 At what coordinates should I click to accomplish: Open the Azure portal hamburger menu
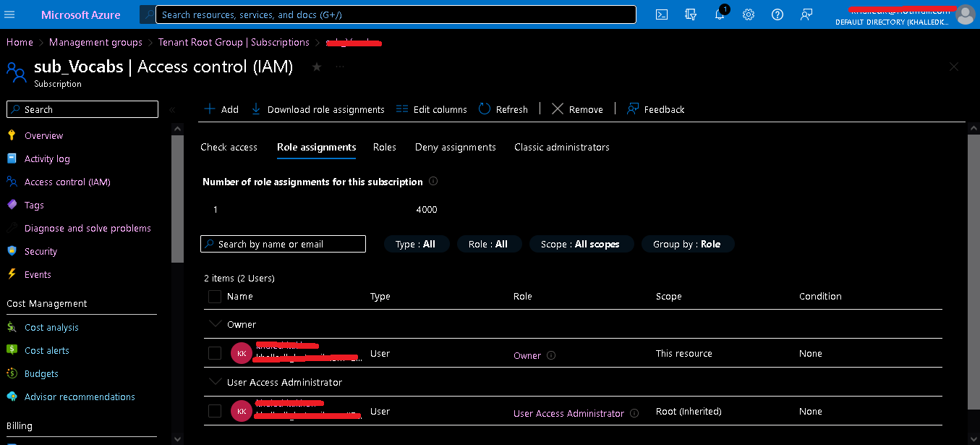[10, 14]
